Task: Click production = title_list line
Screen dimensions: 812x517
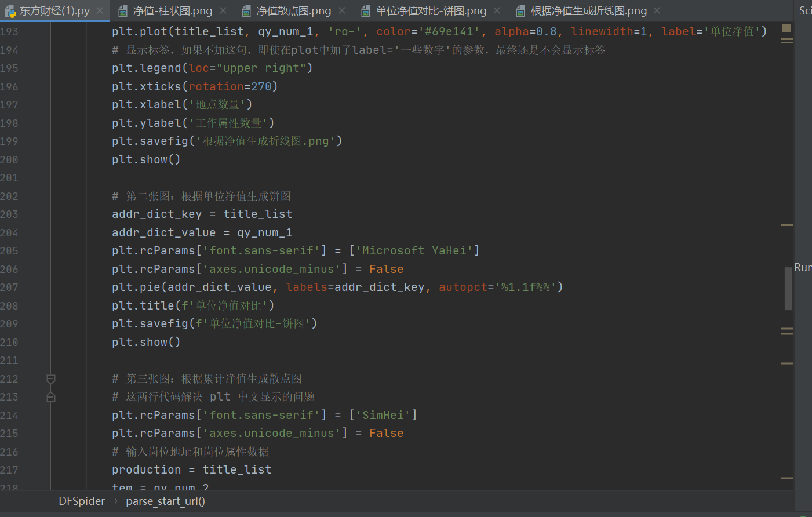Action: (x=192, y=470)
